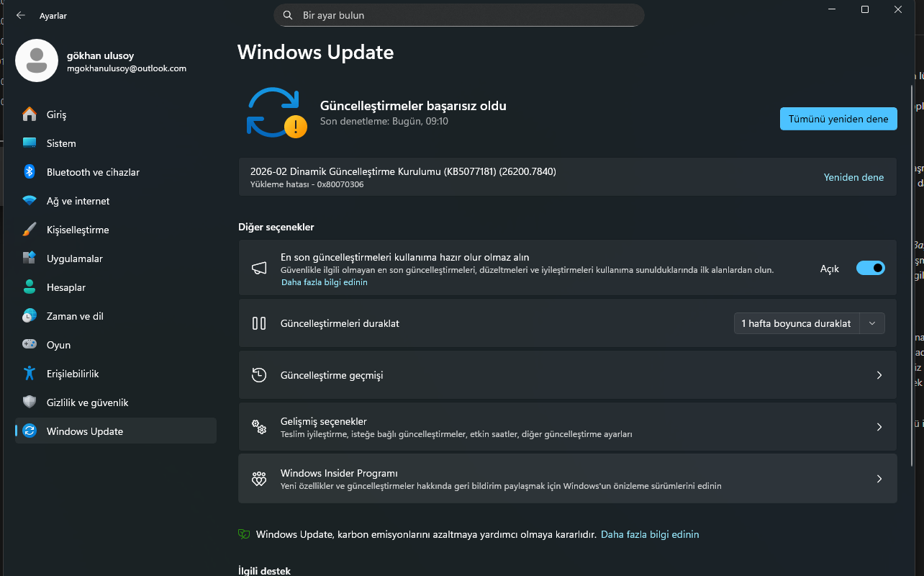Open Kişiselleştirme settings
924x576 pixels.
(x=116, y=230)
